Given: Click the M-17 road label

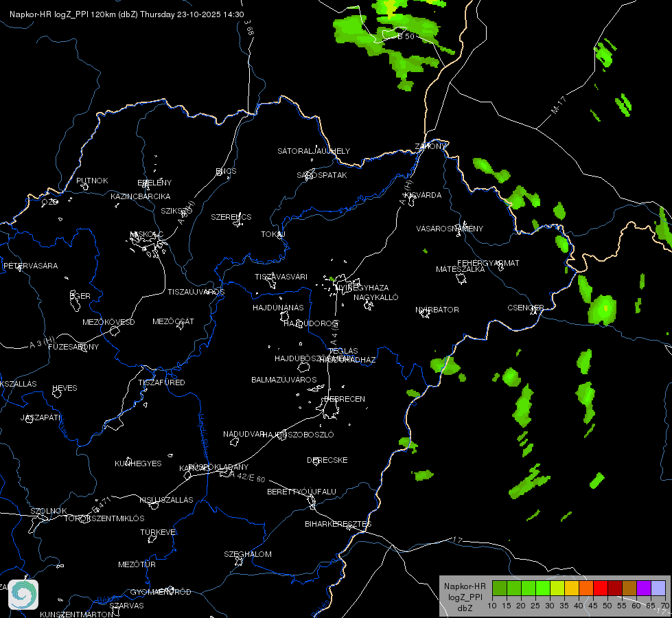Looking at the screenshot, I should pos(559,105).
